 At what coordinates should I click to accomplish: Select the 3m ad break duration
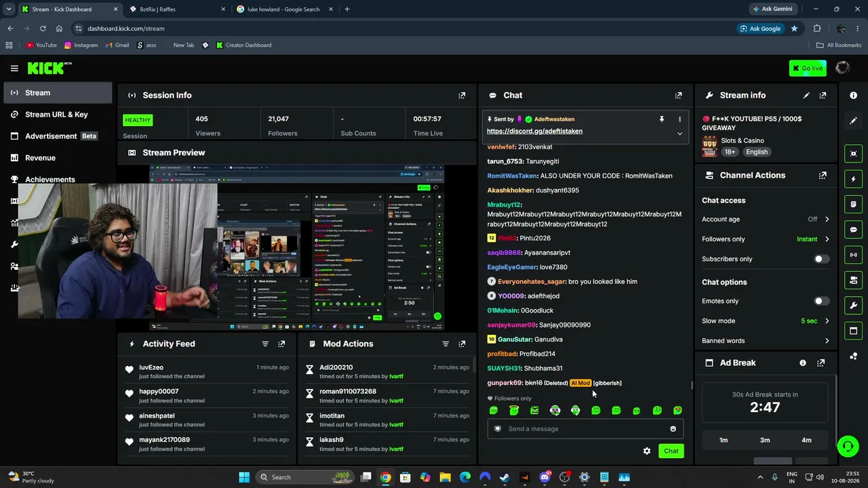point(765,441)
